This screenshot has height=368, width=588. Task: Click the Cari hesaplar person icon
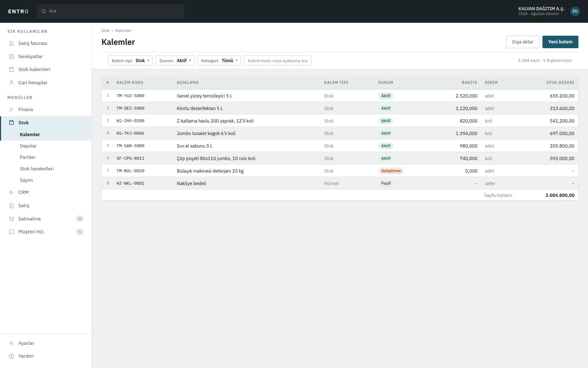11,83
